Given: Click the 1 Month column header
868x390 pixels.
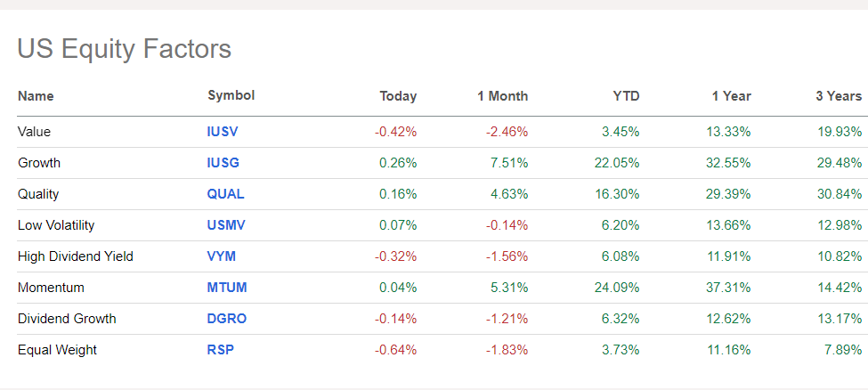Looking at the screenshot, I should (502, 96).
